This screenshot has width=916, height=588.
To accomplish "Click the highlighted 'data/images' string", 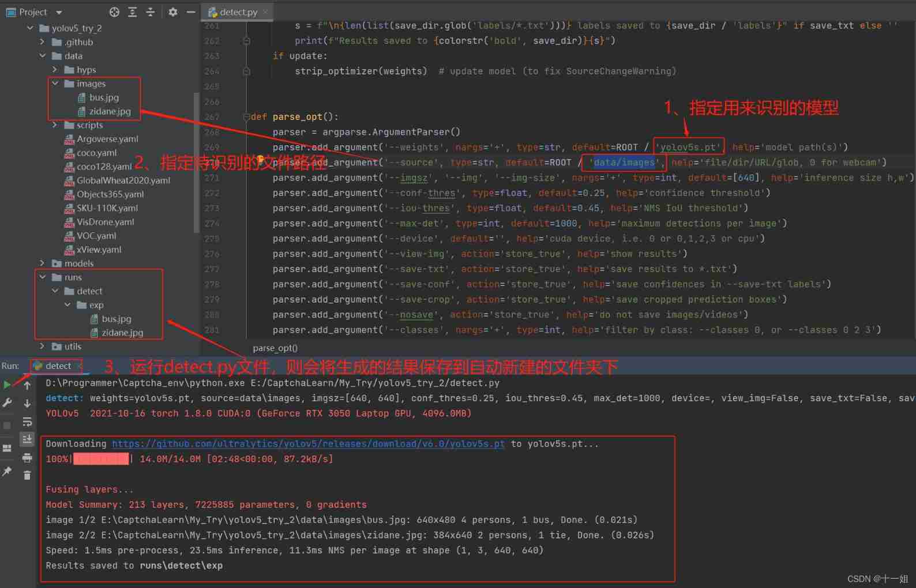I will (624, 163).
